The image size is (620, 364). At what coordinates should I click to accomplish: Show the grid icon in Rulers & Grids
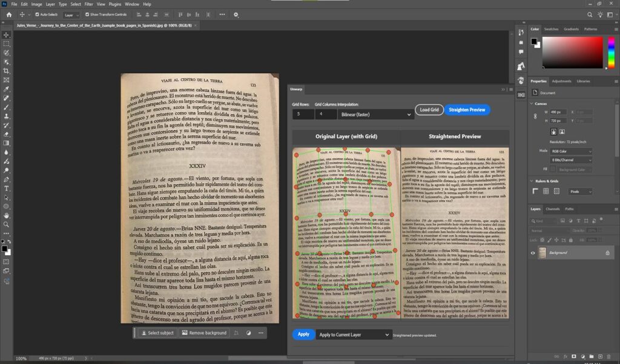tap(546, 191)
